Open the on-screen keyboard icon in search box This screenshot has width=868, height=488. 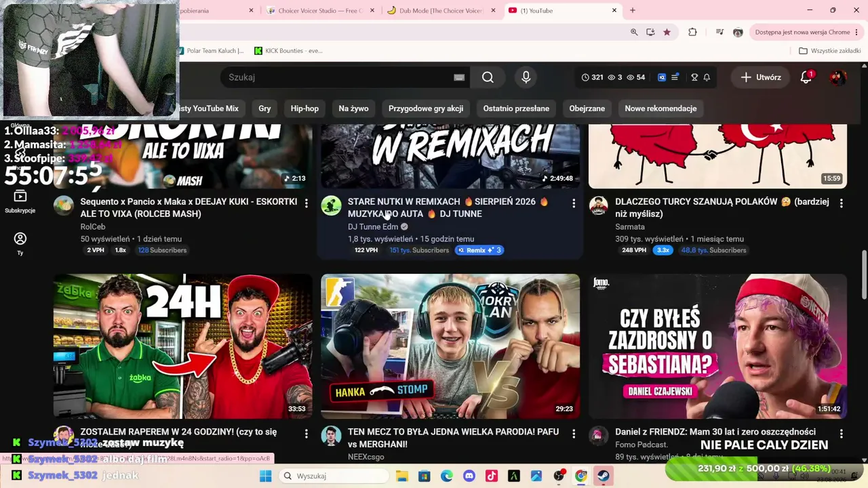point(459,77)
